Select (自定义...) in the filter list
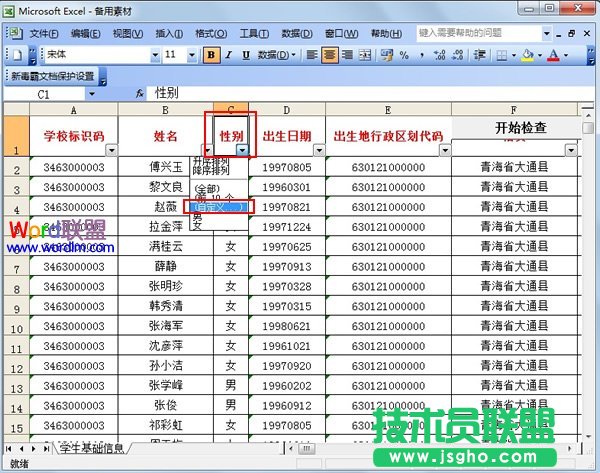This screenshot has width=600, height=473. point(218,207)
